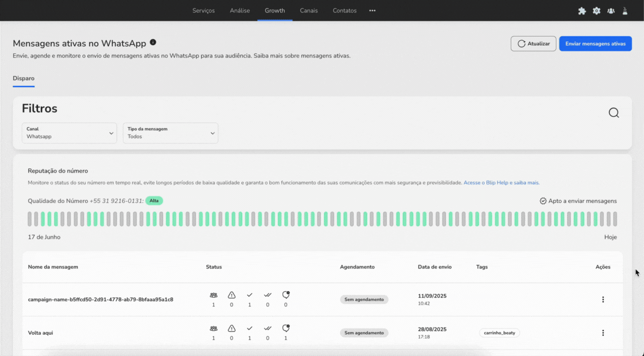This screenshot has width=644, height=356.
Task: Open the more menu with three dots
Action: [372, 11]
